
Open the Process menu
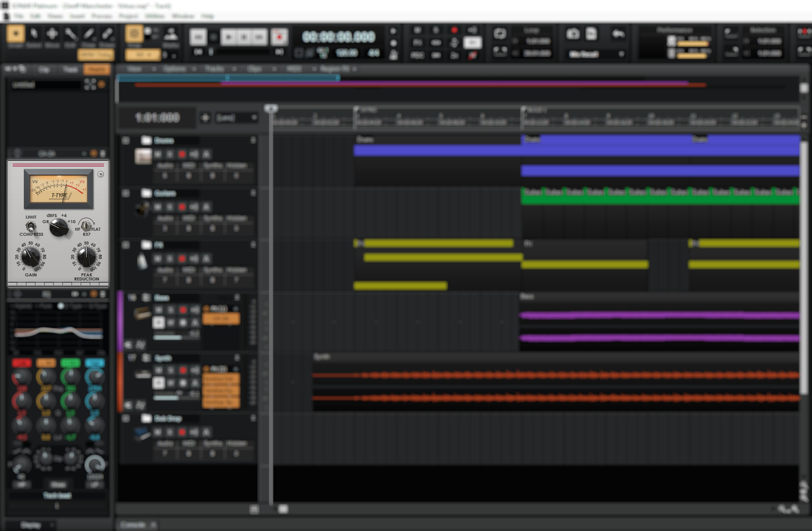(x=102, y=16)
